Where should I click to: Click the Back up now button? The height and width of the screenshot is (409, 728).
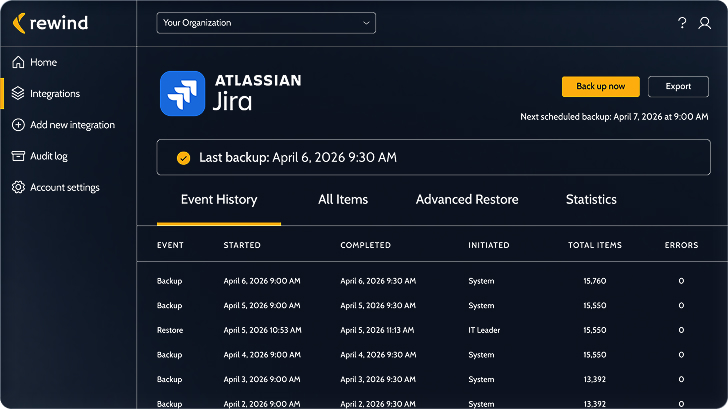tap(601, 86)
